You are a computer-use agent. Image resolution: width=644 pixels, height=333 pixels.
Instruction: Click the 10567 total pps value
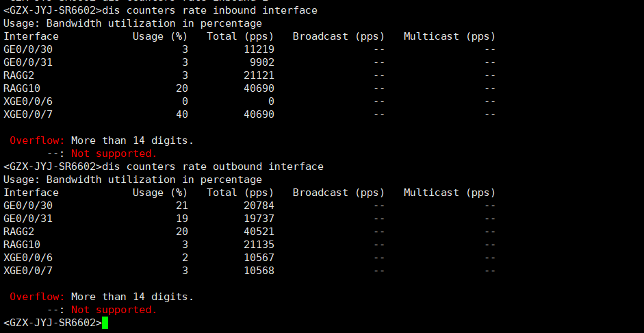[x=259, y=258]
